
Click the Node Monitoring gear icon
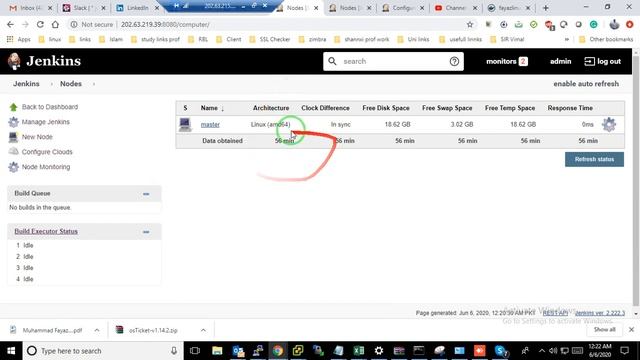click(13, 167)
